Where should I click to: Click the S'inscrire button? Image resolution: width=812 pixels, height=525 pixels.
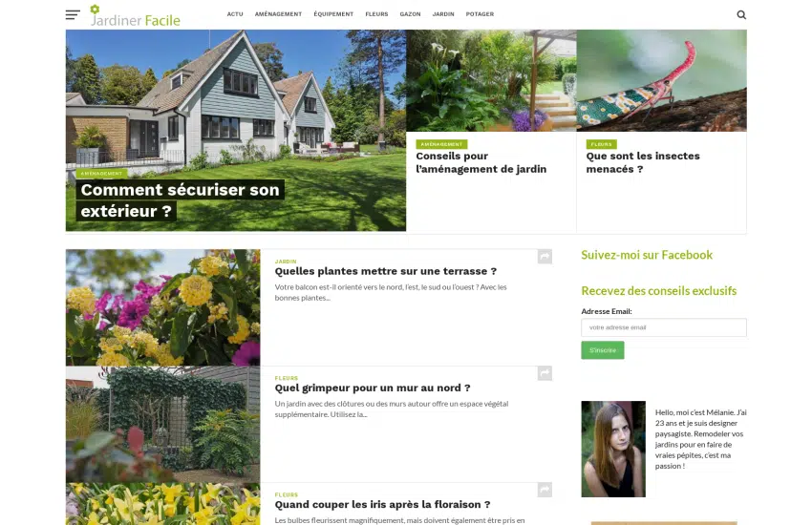(x=602, y=350)
